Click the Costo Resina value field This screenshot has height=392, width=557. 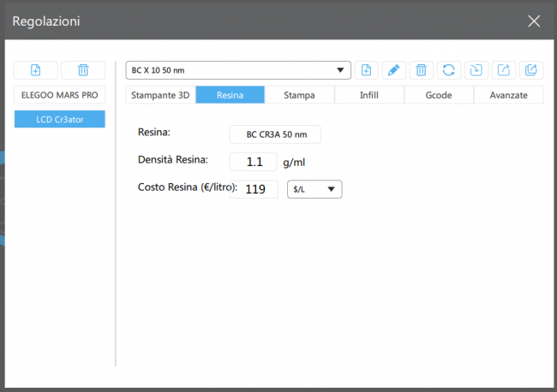pos(255,189)
